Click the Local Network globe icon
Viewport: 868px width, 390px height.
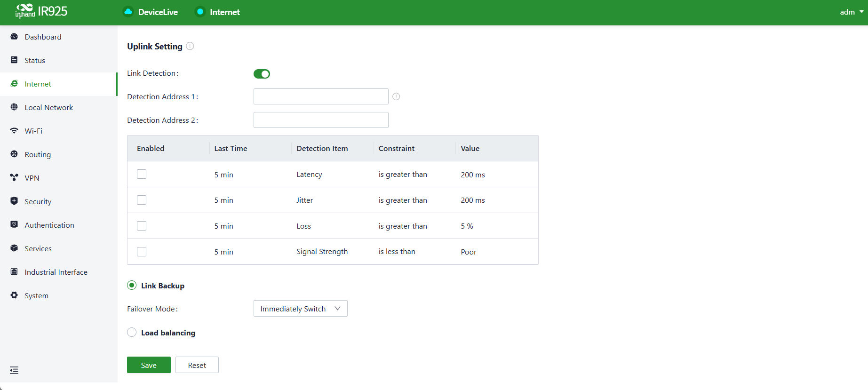pyautogui.click(x=14, y=107)
